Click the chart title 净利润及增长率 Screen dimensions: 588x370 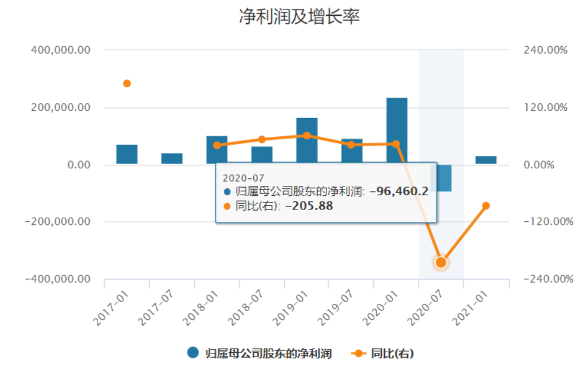[300, 17]
